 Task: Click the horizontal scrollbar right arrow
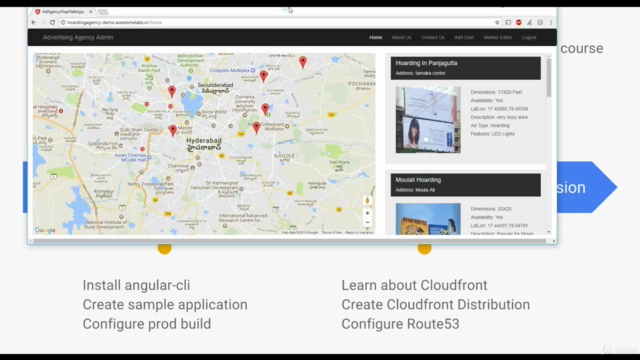pyautogui.click(x=553, y=241)
